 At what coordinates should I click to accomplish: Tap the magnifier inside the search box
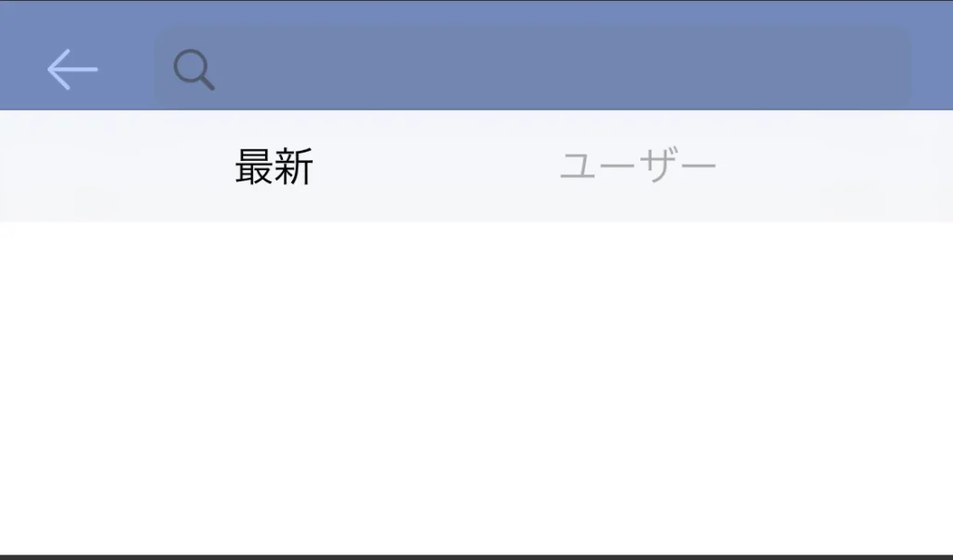click(194, 70)
